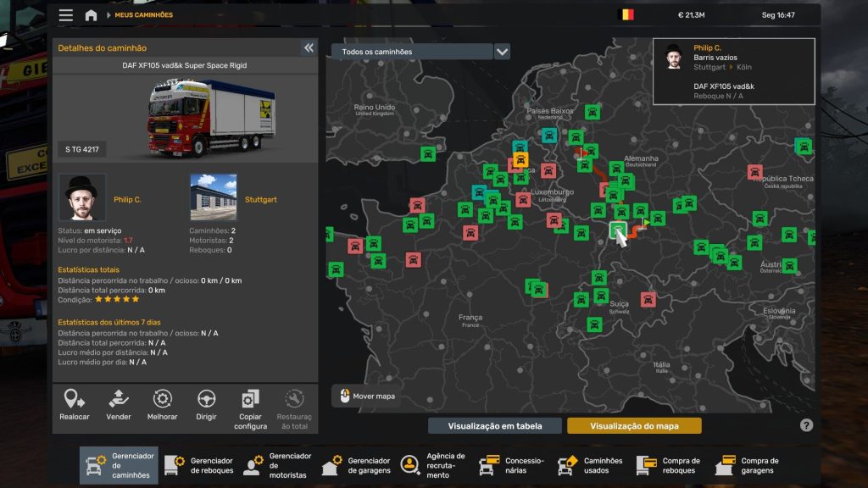This screenshot has height=488, width=868.
Task: Expand truck filter using chevron arrow
Action: [x=502, y=52]
